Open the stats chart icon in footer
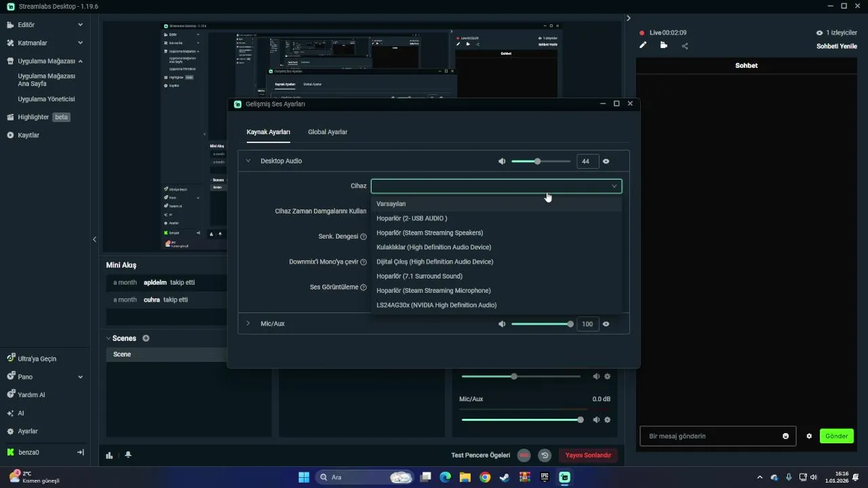868x488 pixels. pyautogui.click(x=109, y=455)
